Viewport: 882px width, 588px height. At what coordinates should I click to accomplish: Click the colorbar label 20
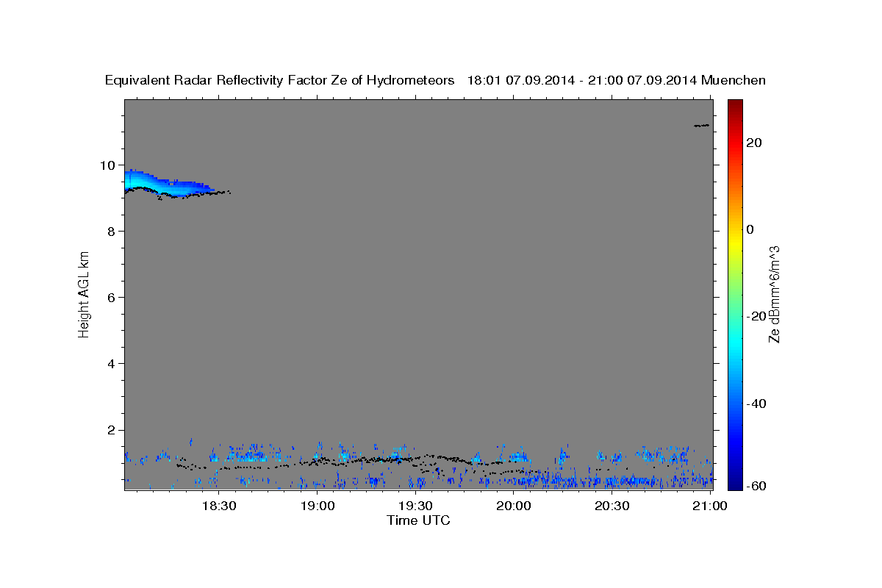(755, 143)
